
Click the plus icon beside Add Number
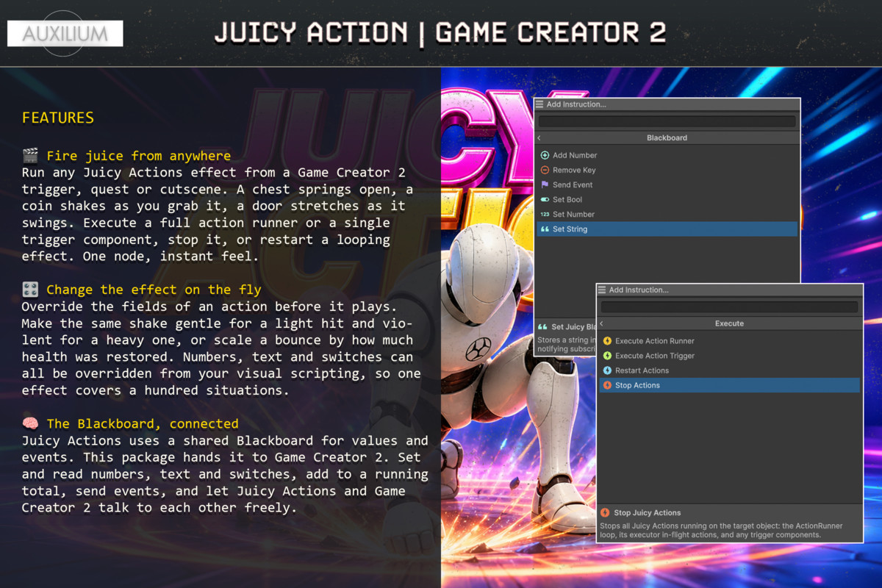[545, 155]
